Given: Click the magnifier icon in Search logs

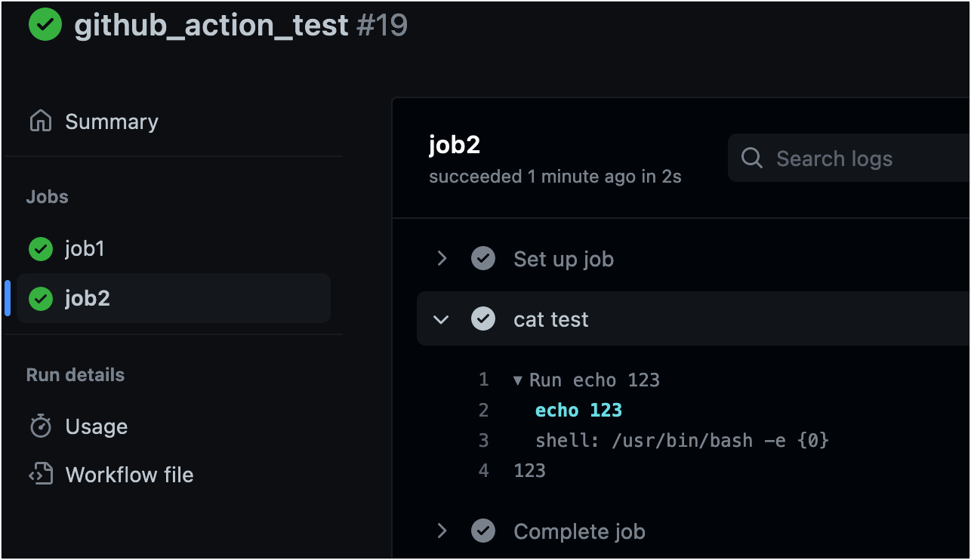Looking at the screenshot, I should pos(752,158).
